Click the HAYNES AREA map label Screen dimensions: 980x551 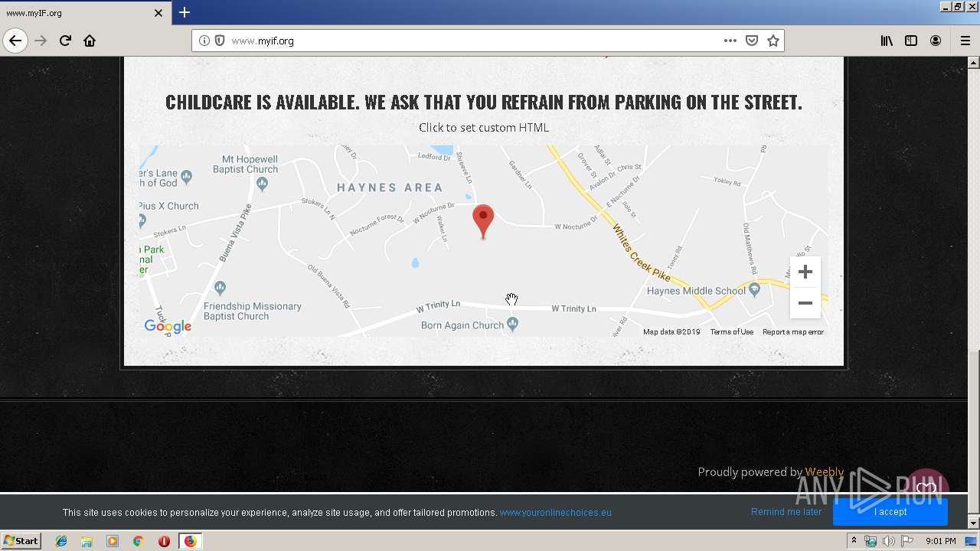[390, 187]
